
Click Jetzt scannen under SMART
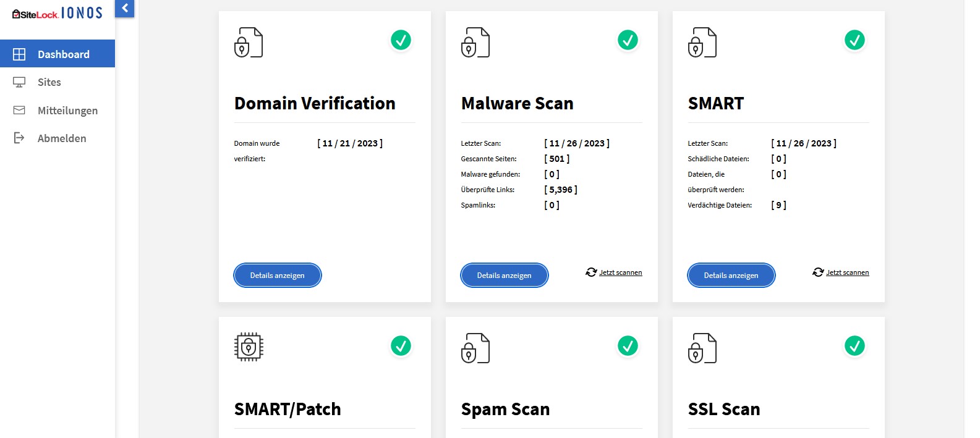[846, 272]
